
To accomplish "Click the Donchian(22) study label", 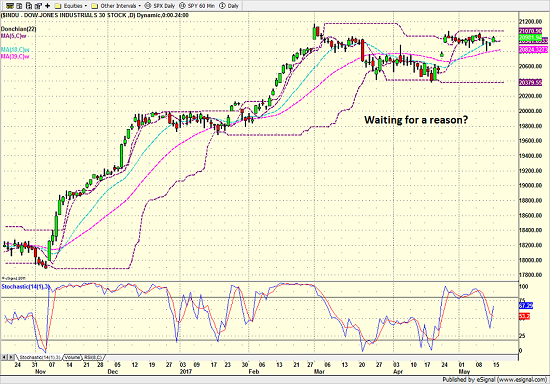I will (18, 29).
